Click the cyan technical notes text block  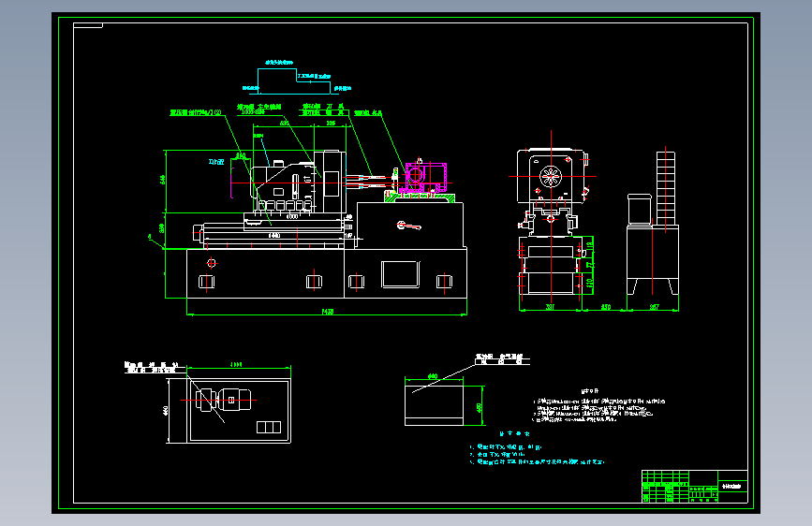[x=537, y=448]
